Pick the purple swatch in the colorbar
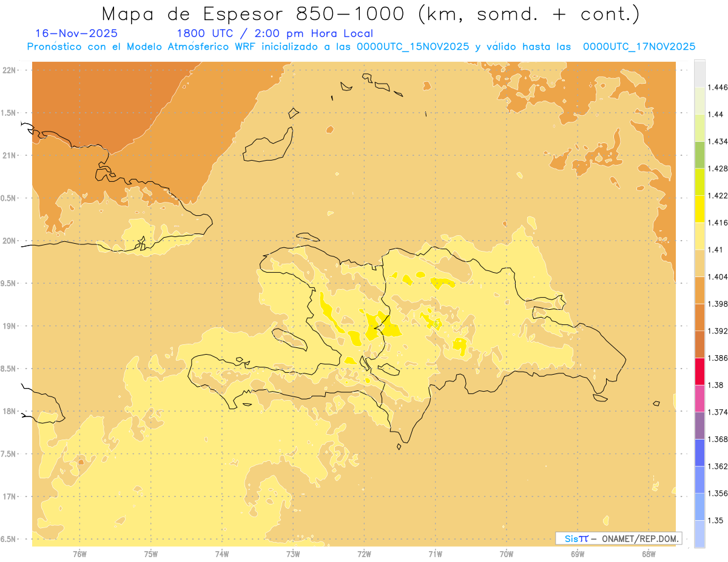The image size is (728, 562). coord(699,426)
